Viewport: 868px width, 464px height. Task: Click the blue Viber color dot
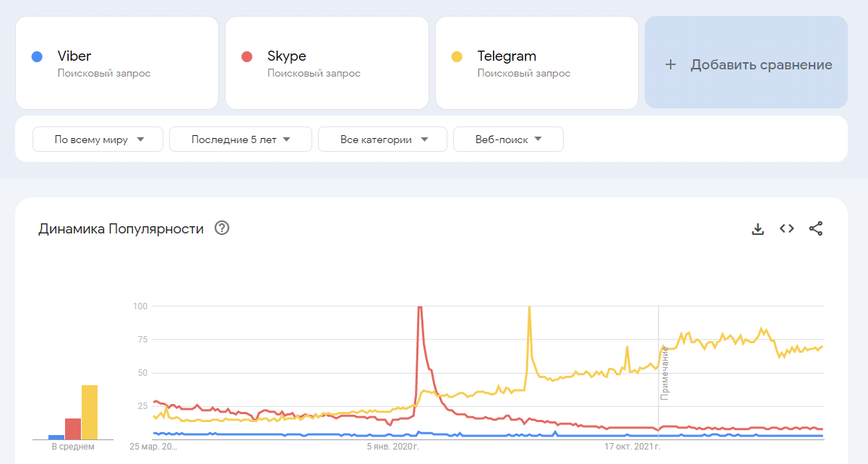point(37,56)
